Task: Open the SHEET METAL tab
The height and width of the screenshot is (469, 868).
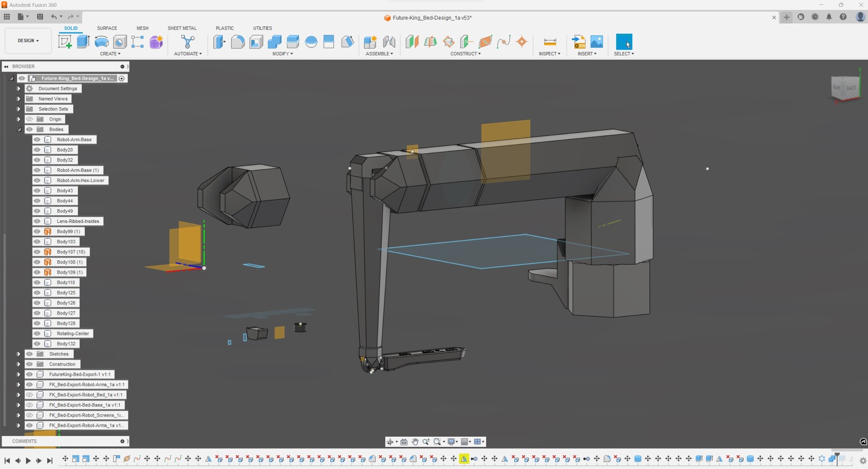Action: coord(182,28)
